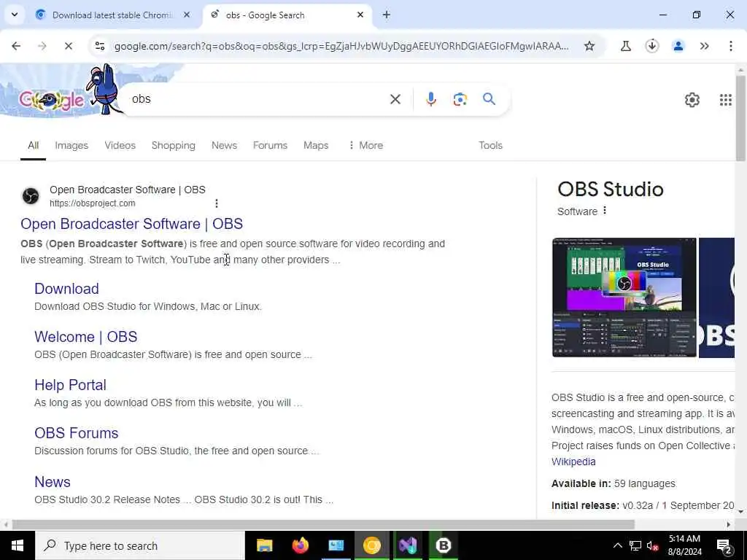
Task: Switch to Forums results
Action: (270, 145)
